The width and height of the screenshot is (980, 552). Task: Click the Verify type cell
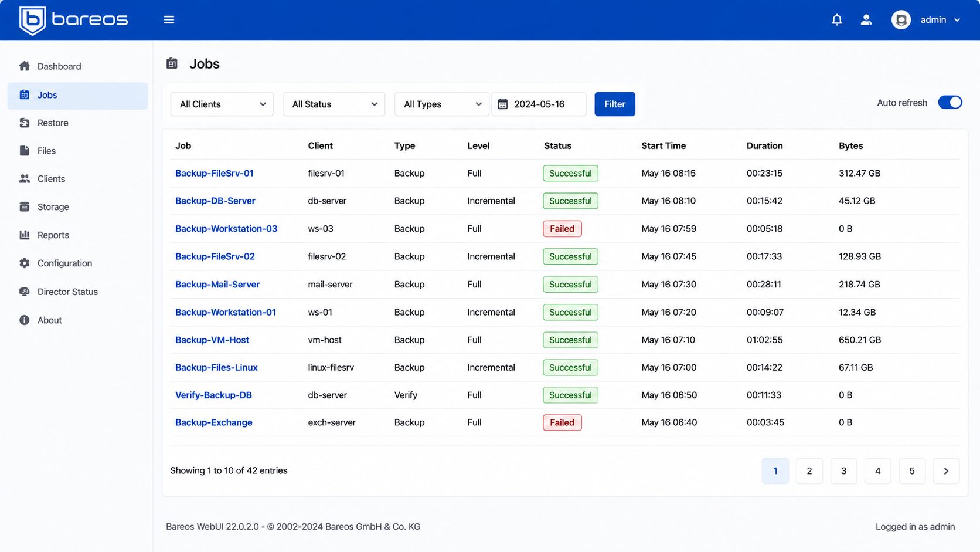click(406, 395)
